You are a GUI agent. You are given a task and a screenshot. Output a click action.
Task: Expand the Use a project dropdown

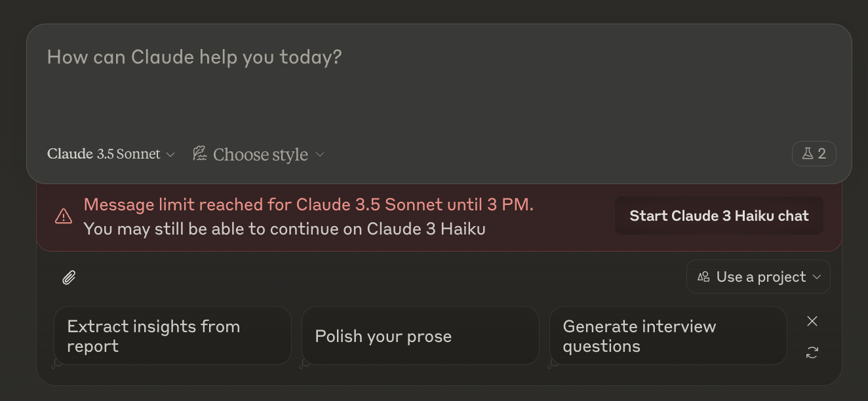point(759,277)
